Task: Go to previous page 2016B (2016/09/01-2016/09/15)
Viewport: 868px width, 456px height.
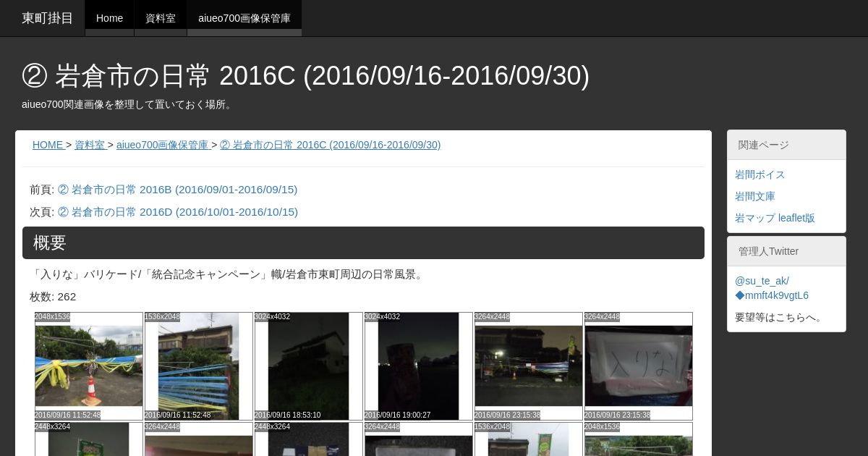Action: pyautogui.click(x=177, y=190)
